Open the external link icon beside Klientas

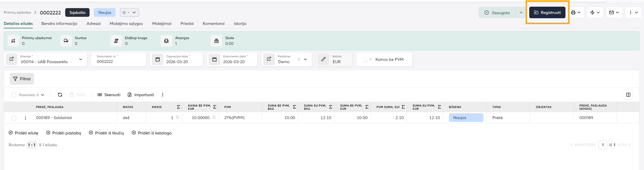pos(12,59)
